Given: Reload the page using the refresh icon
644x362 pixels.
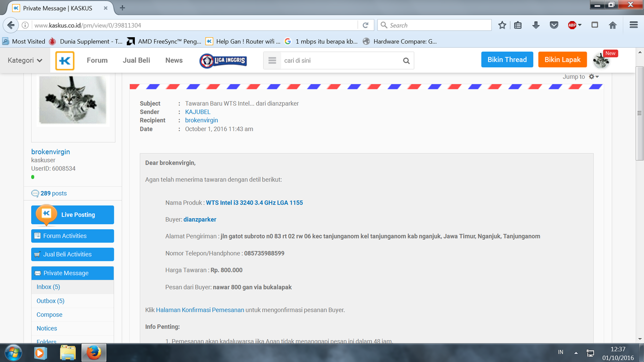Looking at the screenshot, I should click(x=366, y=25).
